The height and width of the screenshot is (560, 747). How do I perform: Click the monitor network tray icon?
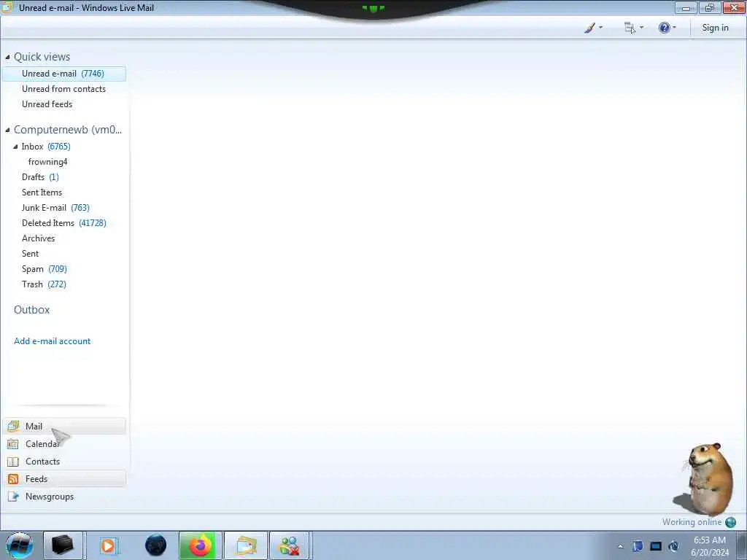click(x=656, y=546)
